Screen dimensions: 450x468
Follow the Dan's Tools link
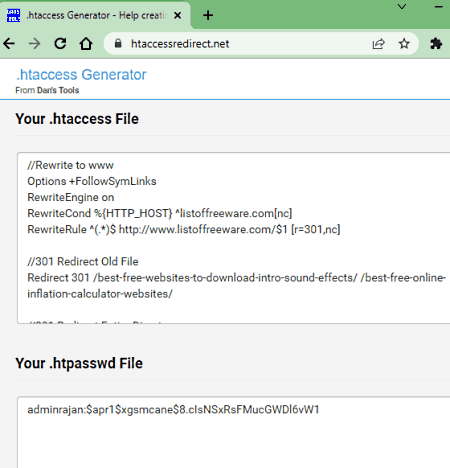click(x=58, y=90)
